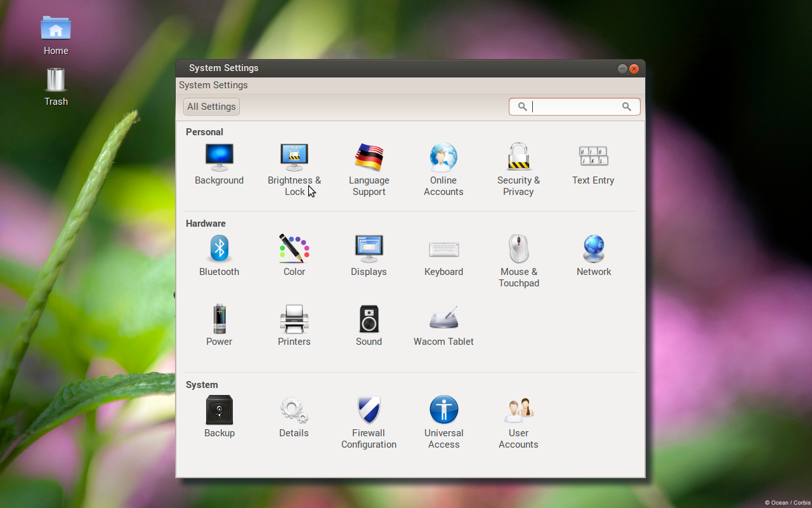Open Universal Access settings
The width and height of the screenshot is (812, 508).
pyautogui.click(x=443, y=410)
